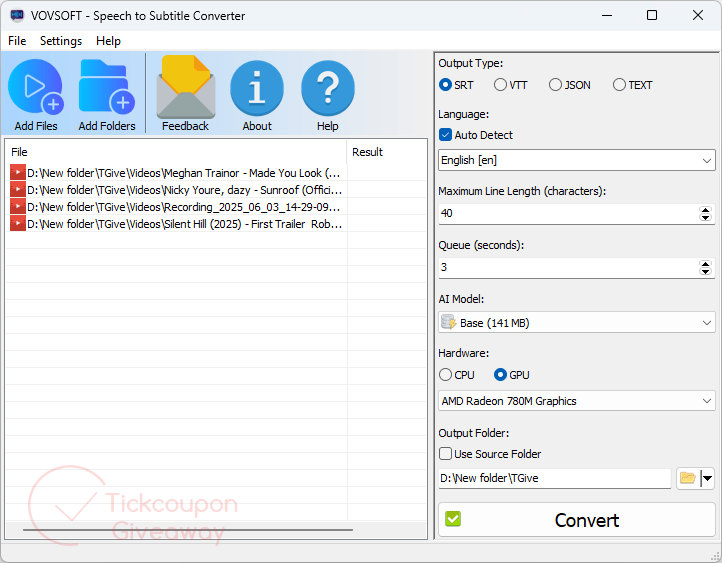Image resolution: width=722 pixels, height=563 pixels.
Task: Click the Convert button label
Action: point(587,520)
